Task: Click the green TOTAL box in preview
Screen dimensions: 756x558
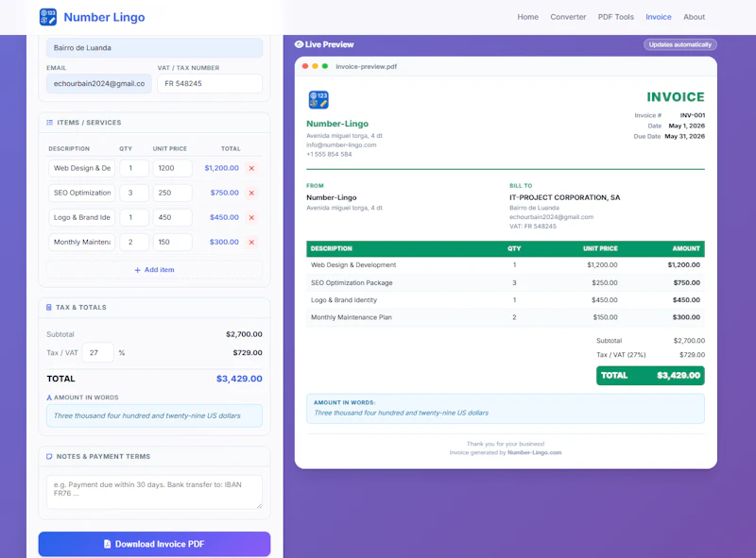Action: click(650, 376)
